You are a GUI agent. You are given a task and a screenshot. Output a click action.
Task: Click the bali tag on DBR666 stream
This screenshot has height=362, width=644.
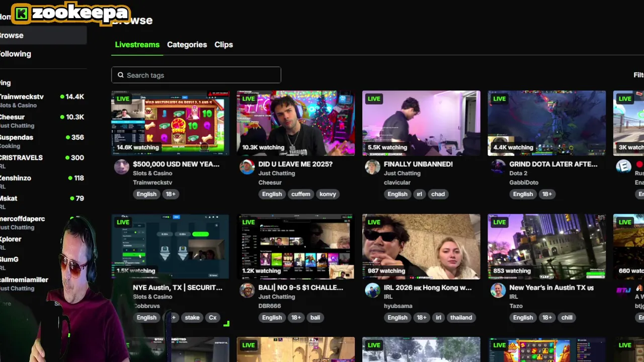point(315,317)
